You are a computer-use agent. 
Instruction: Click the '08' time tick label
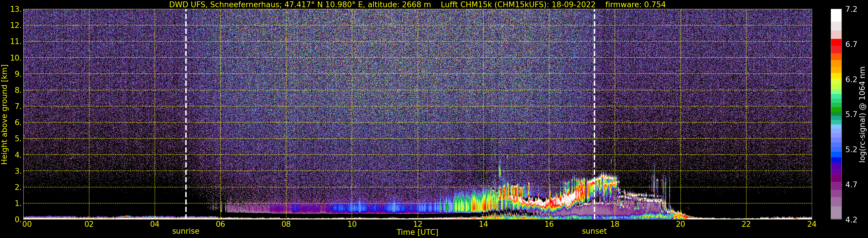286,224
